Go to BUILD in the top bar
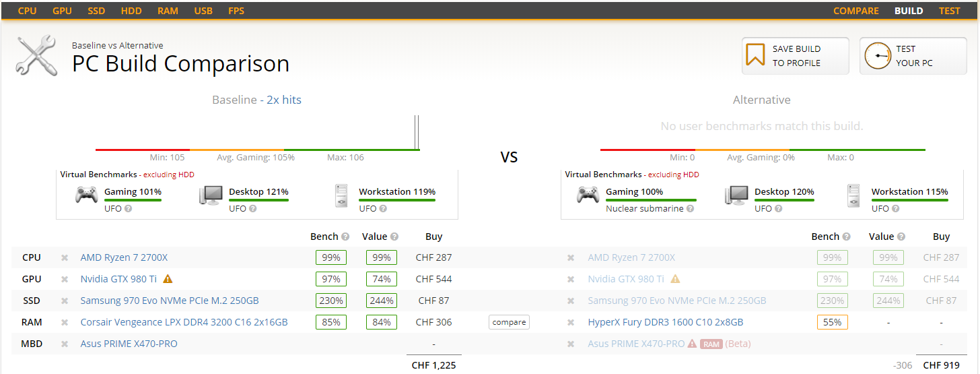 [909, 11]
